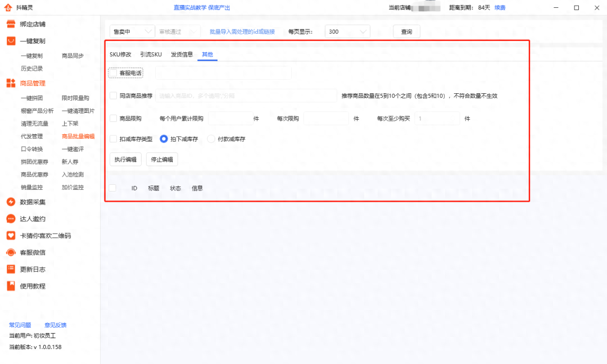Open 一键复制 submenu item
This screenshot has height=364, width=607.
tap(31, 56)
